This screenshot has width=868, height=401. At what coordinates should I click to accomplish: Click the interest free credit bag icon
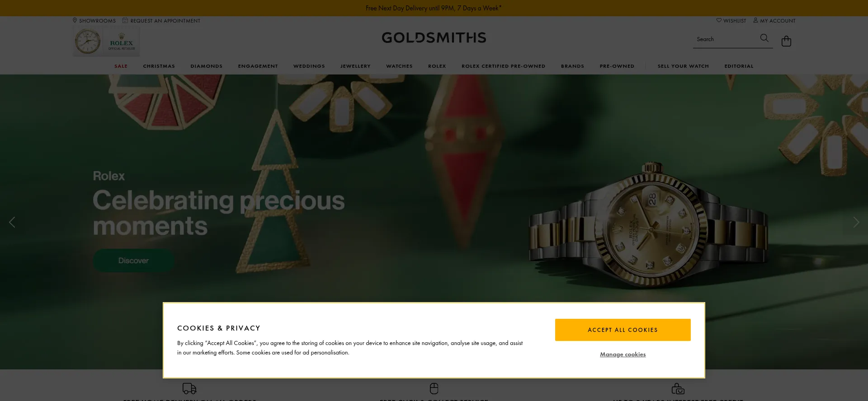point(678,388)
